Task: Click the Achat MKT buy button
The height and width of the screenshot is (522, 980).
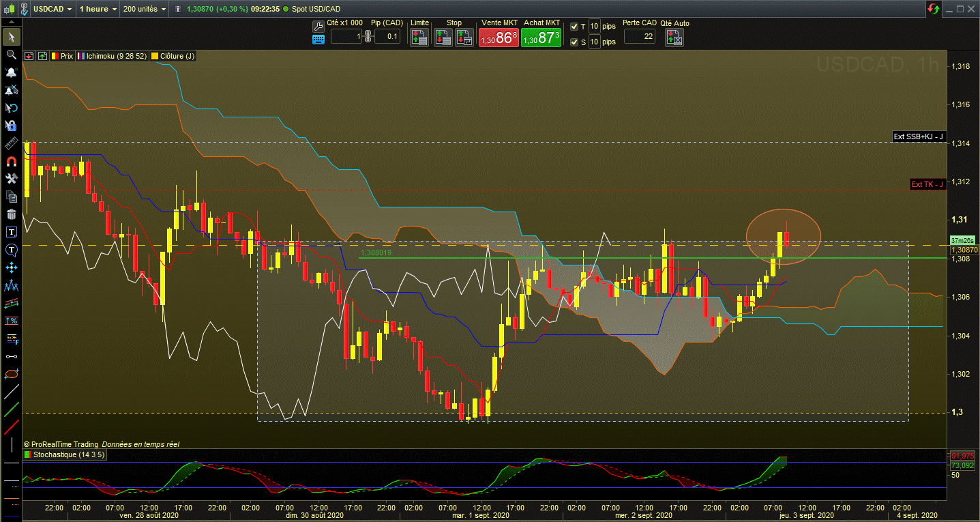Action: 541,38
